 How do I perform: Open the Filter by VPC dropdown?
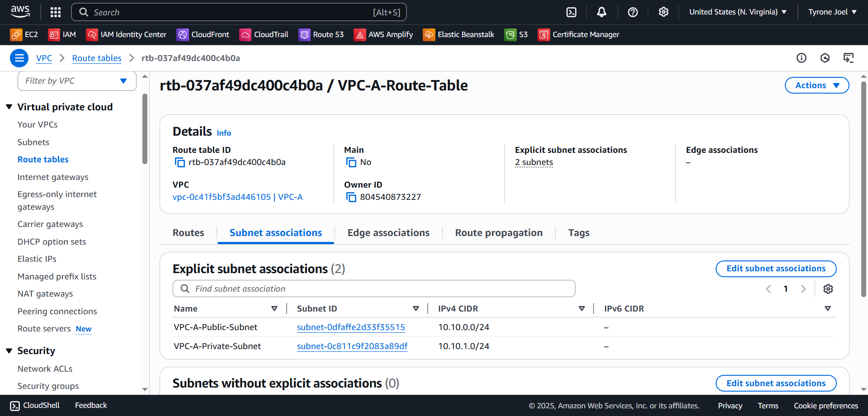point(77,81)
